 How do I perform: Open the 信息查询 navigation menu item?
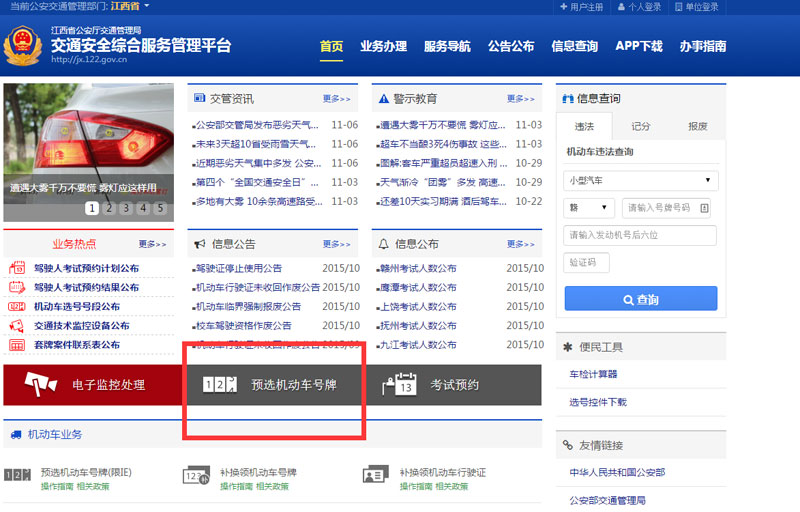pos(574,46)
